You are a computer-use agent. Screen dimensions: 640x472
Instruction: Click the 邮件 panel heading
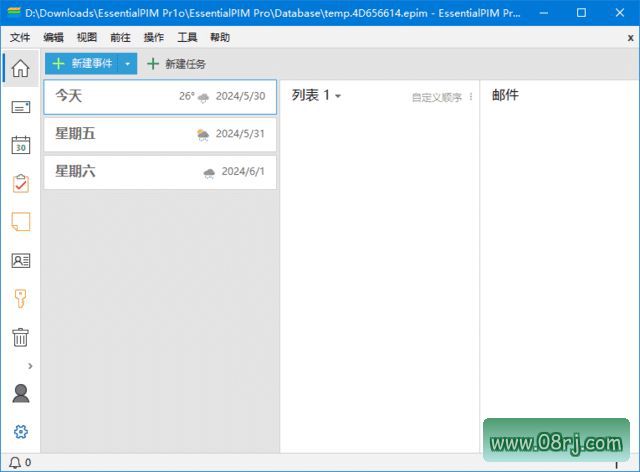505,95
